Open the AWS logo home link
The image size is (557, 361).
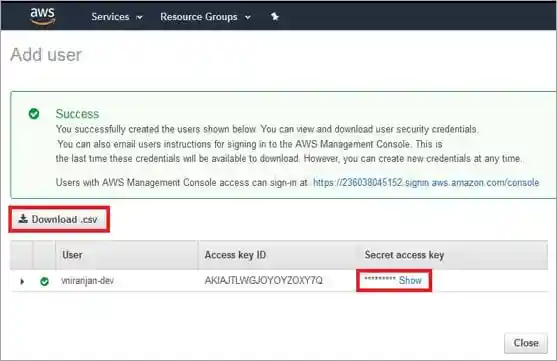[43, 16]
